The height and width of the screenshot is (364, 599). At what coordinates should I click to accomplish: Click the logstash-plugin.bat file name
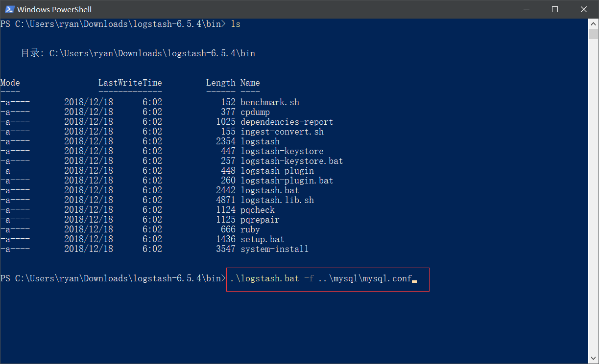pos(287,181)
